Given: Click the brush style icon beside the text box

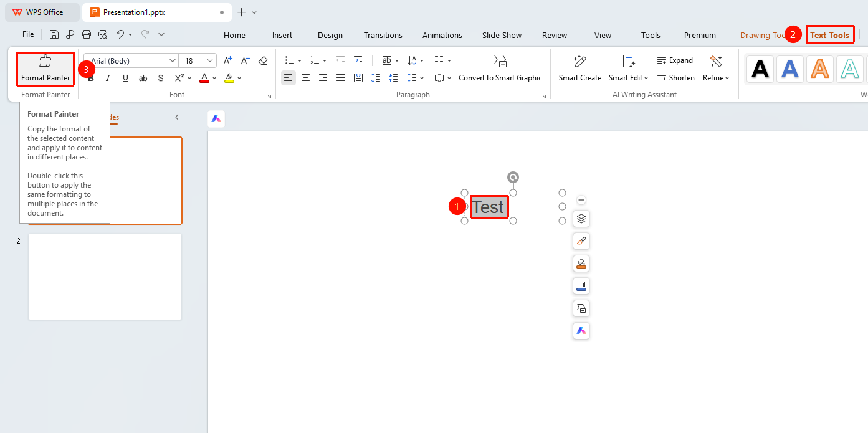Looking at the screenshot, I should click(x=581, y=241).
